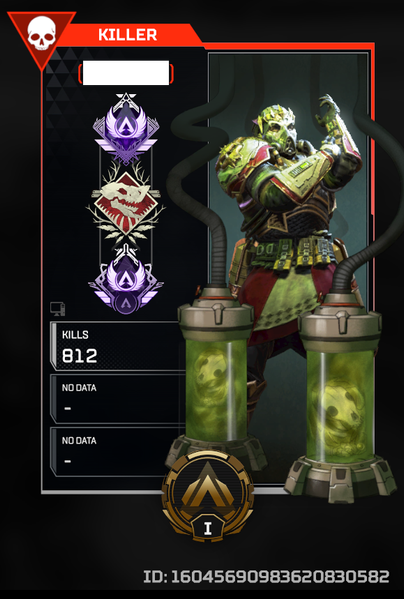Click the redacted player name field
Screen dimensions: 404x599
[x=126, y=73]
